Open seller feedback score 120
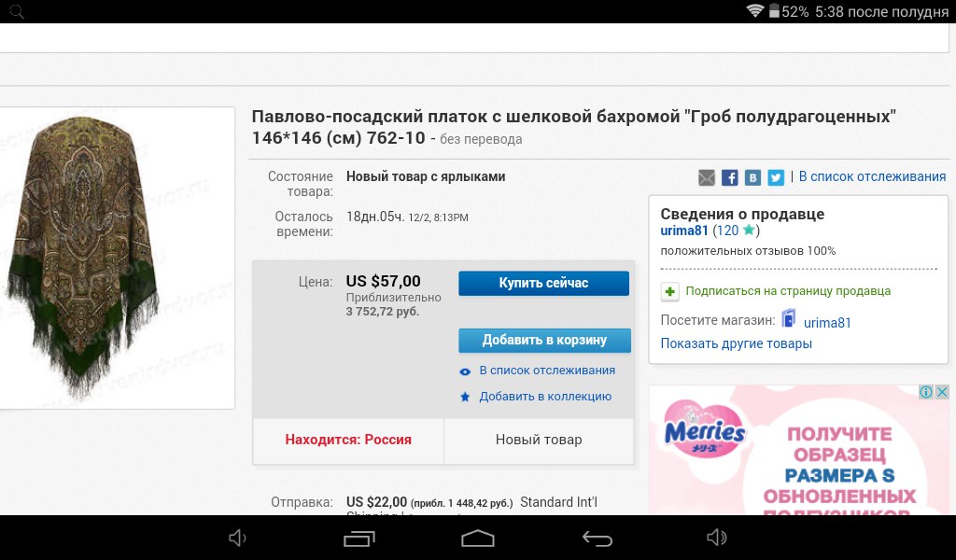 click(x=726, y=231)
